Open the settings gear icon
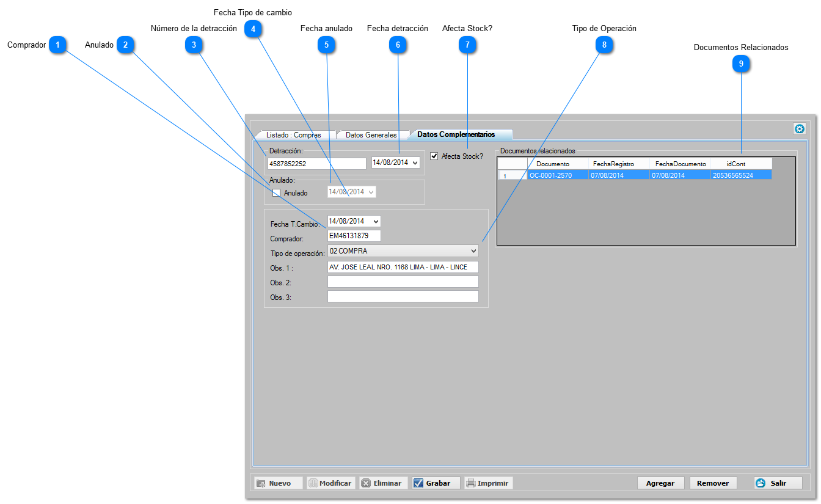821x504 pixels. [x=799, y=129]
